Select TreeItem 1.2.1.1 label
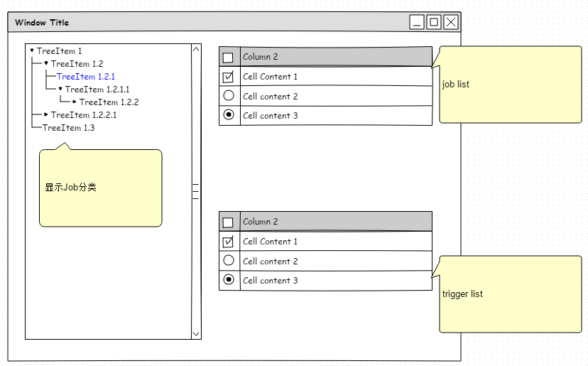Image resolution: width=588 pixels, height=366 pixels. tap(97, 90)
